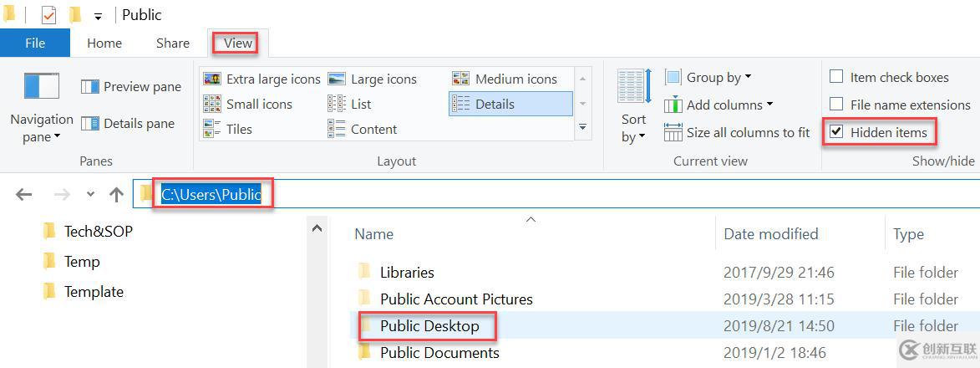
Task: Select the Public Desktop folder
Action: 429,325
